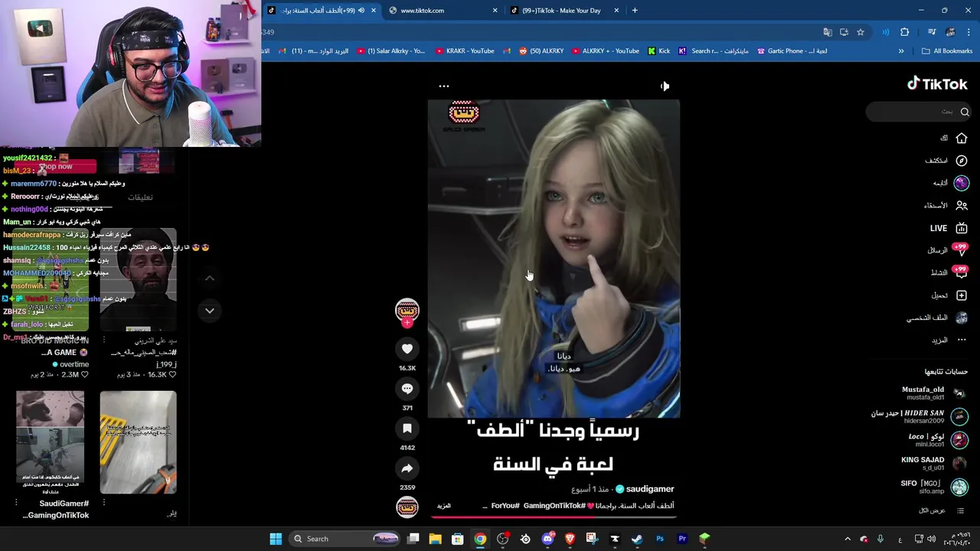Click the #GamingOnTikTok hashtag
This screenshot has width=980, height=551.
[554, 506]
